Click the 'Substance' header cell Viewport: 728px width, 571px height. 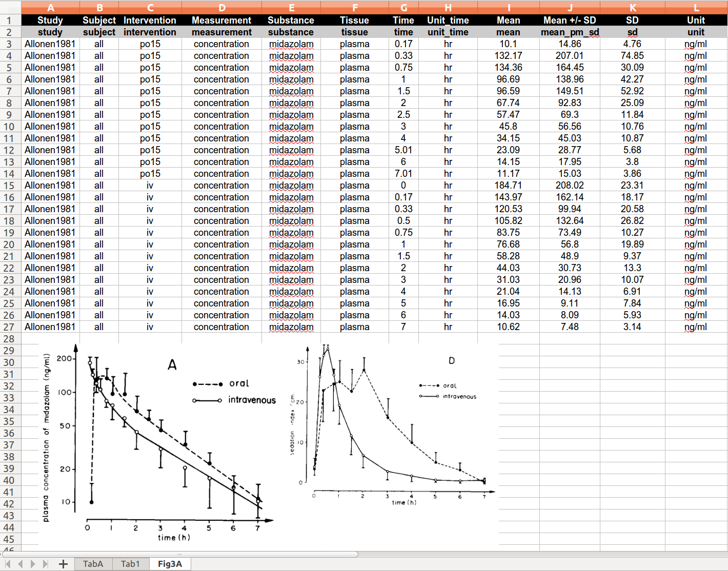[x=291, y=21]
